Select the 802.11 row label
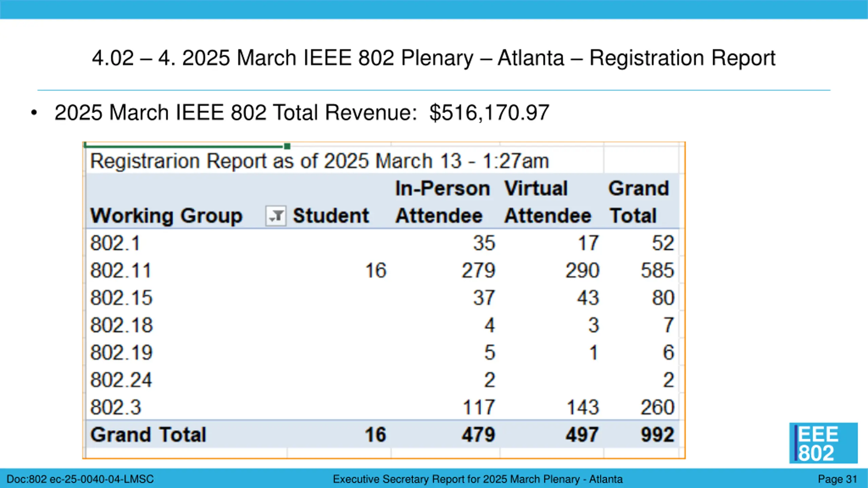The height and width of the screenshot is (488, 868). point(120,270)
